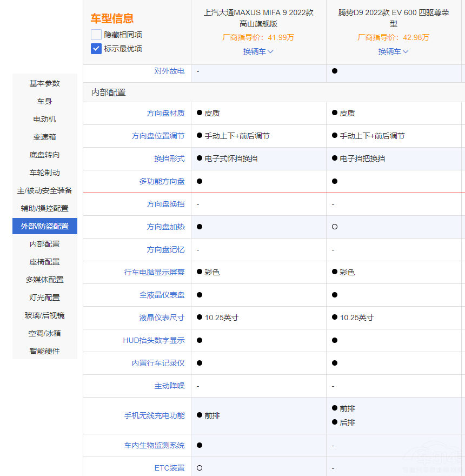Enable the 隐藏相同项 checkbox

coord(96,35)
